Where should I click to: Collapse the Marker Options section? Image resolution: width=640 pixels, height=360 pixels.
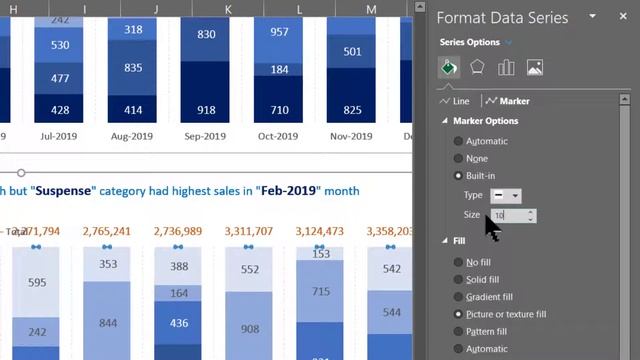pyautogui.click(x=445, y=121)
